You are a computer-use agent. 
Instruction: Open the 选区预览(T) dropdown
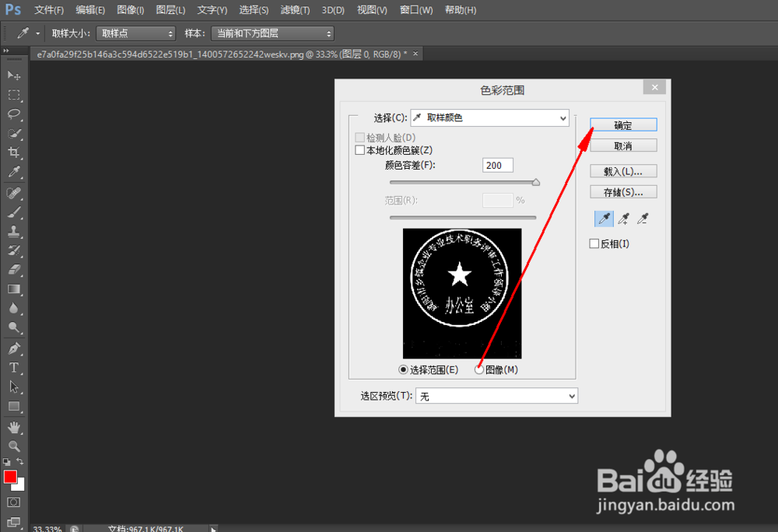click(496, 396)
